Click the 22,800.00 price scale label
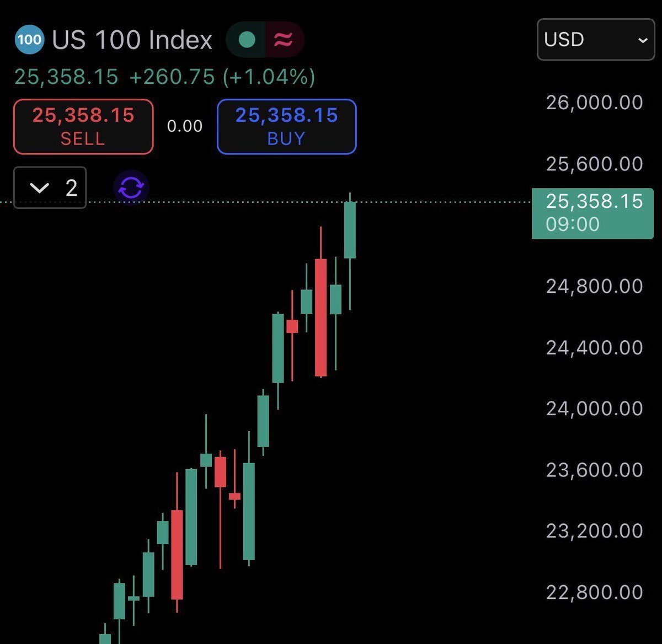 594,592
